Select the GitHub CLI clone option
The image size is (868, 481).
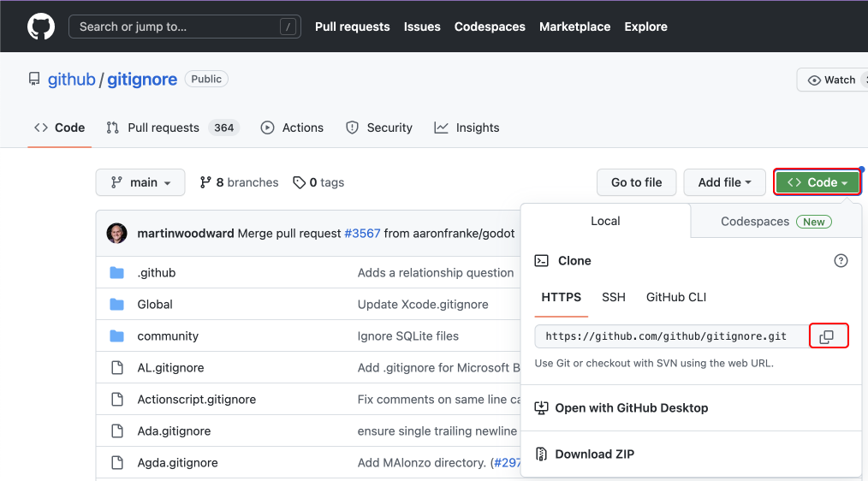(x=676, y=297)
